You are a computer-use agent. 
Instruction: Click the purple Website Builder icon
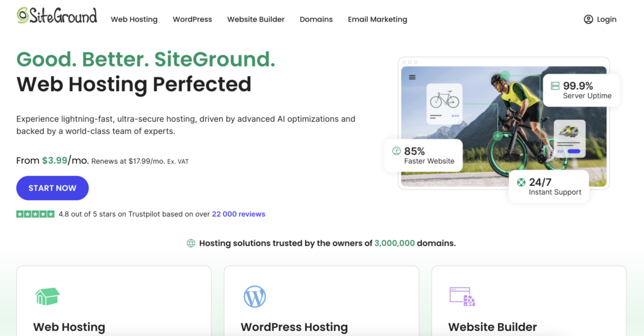tap(462, 296)
